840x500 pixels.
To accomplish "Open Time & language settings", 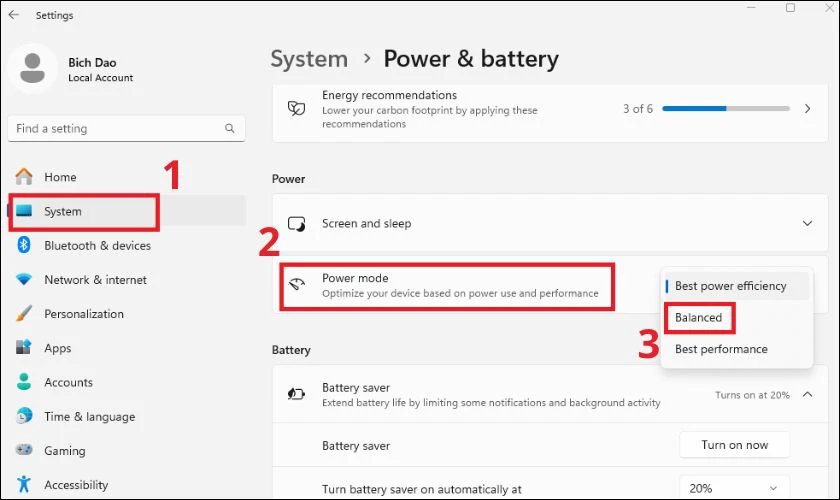I will 89,417.
